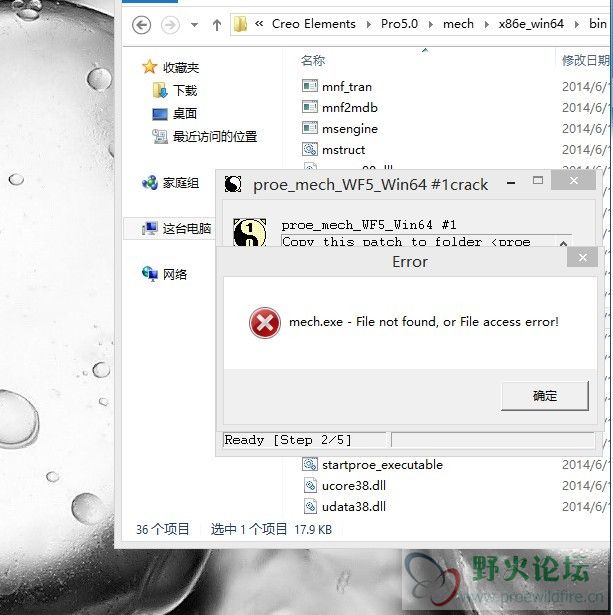Click the udata38.dll file icon

click(310, 506)
